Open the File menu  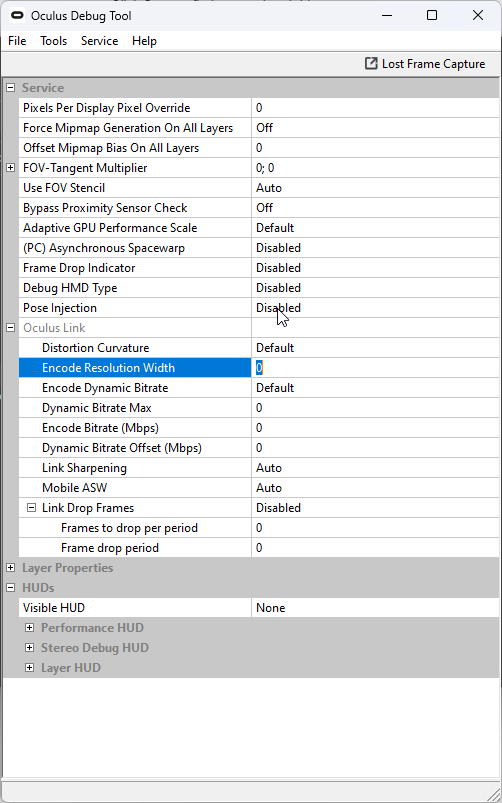point(17,41)
